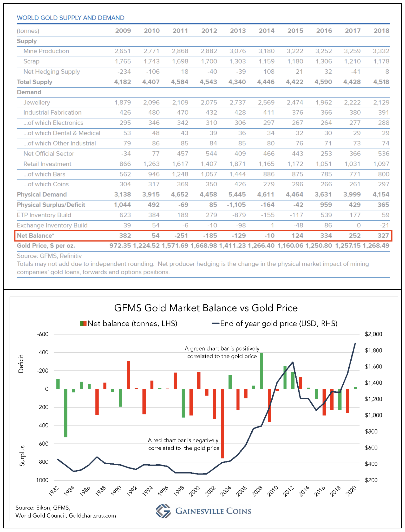This screenshot has width=405, height=532.
Task: Click the GFMS Gold Market Balance chart title
Action: point(206,308)
